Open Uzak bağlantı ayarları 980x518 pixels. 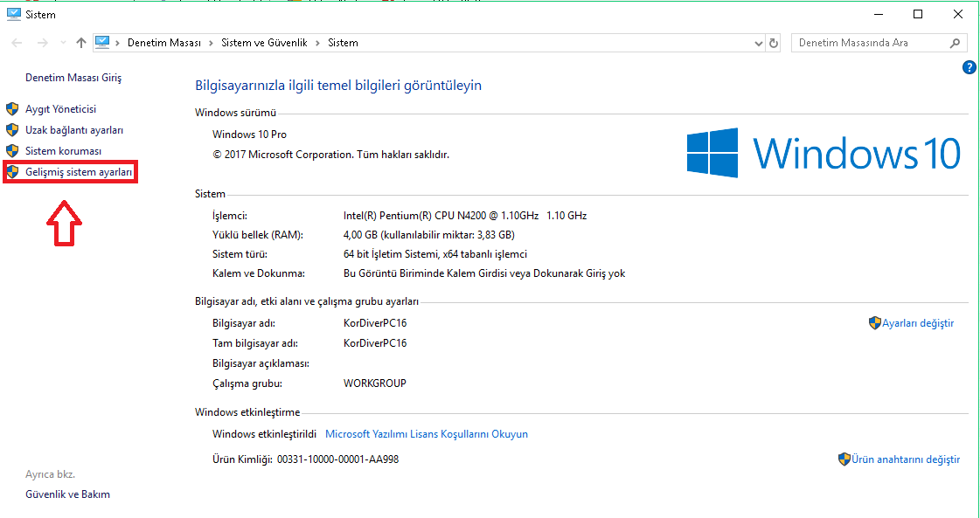(74, 130)
